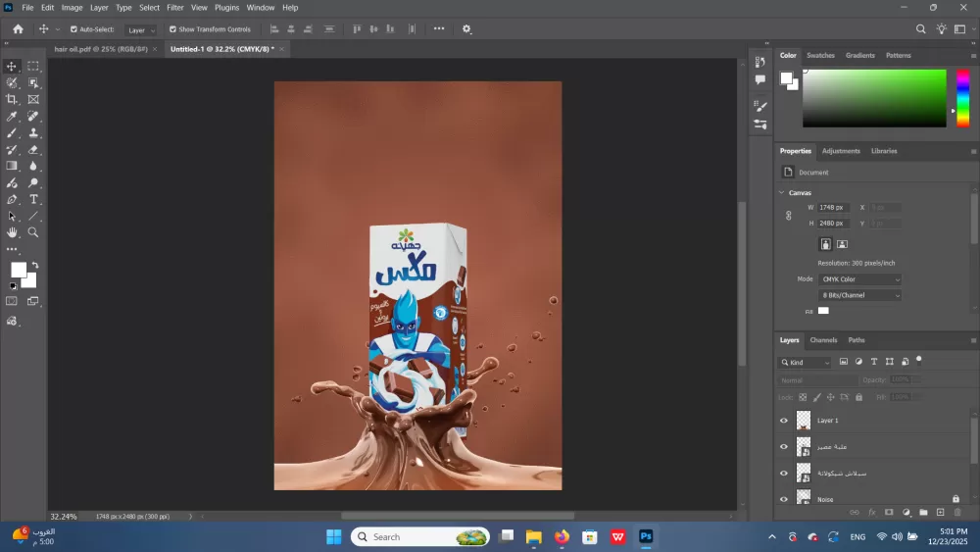Collapse the Canvas section
The image size is (980, 552).
[x=781, y=192]
